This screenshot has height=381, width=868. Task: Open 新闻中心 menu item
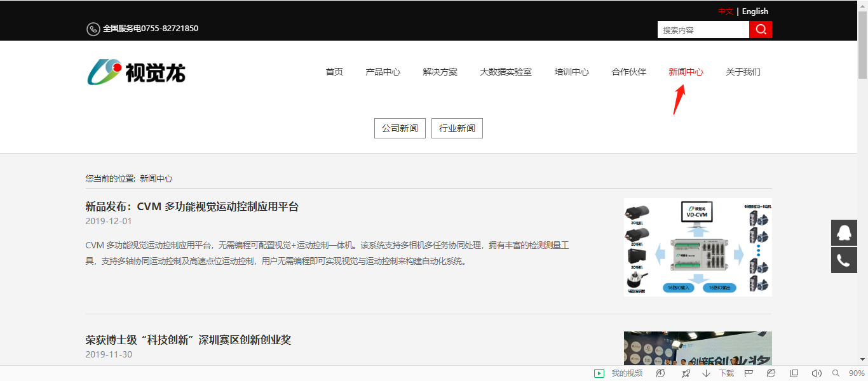(686, 72)
